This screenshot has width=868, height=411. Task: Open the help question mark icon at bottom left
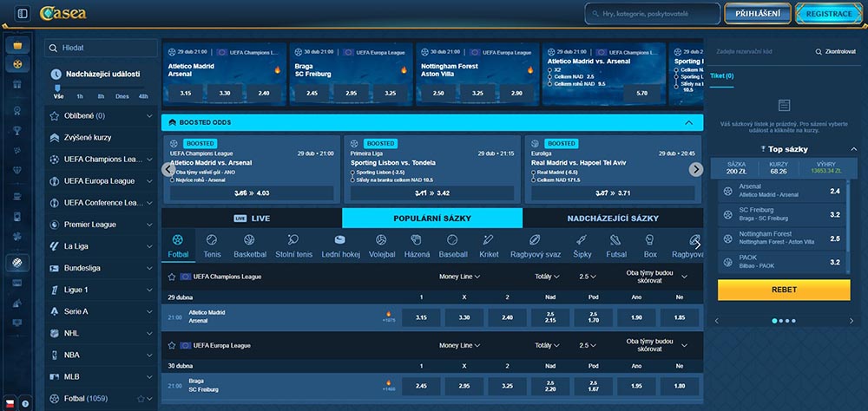pyautogui.click(x=25, y=402)
